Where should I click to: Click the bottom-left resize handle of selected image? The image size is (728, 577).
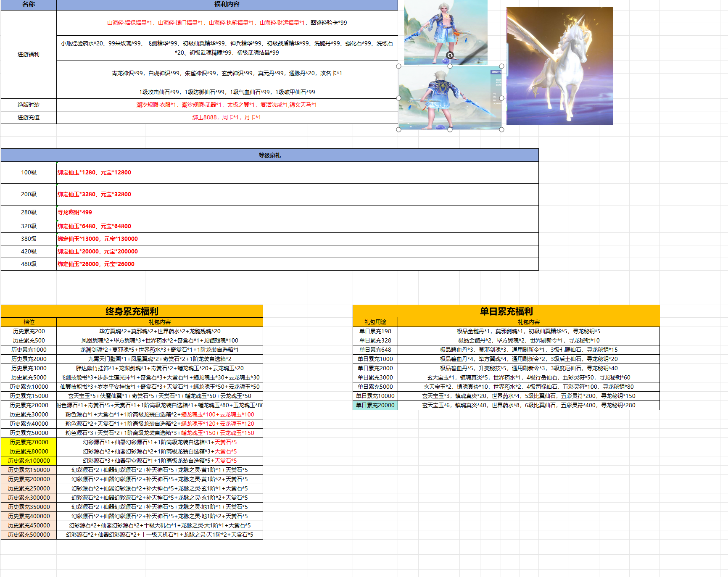click(398, 129)
